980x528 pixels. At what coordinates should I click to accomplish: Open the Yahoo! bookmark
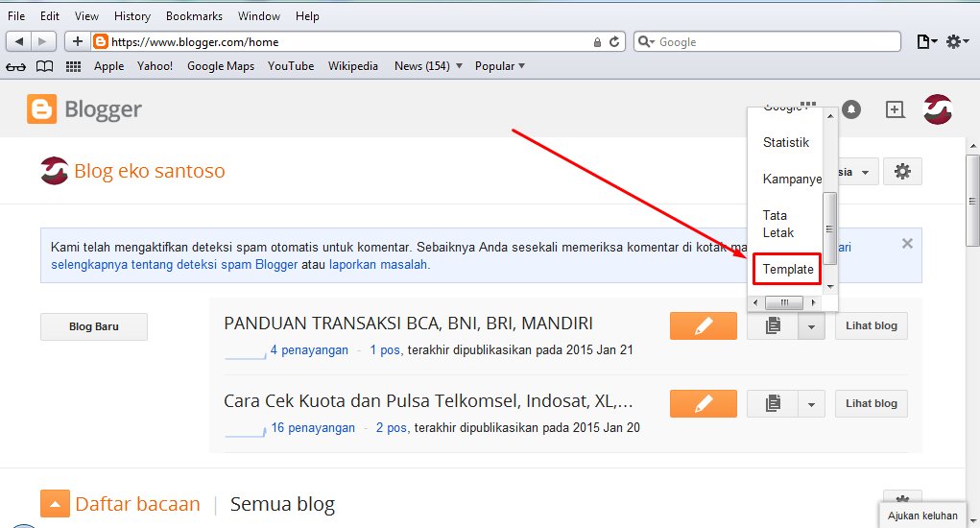155,66
